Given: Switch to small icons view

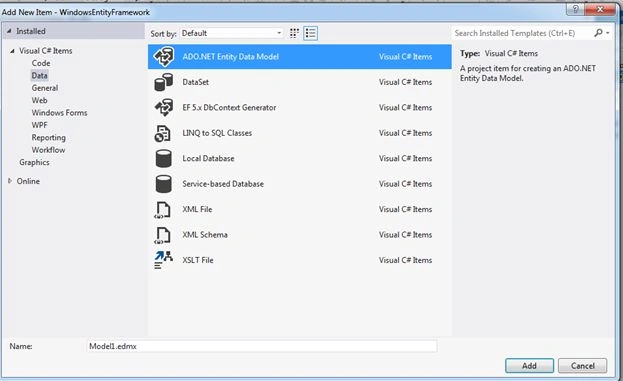Looking at the screenshot, I should click(x=294, y=33).
